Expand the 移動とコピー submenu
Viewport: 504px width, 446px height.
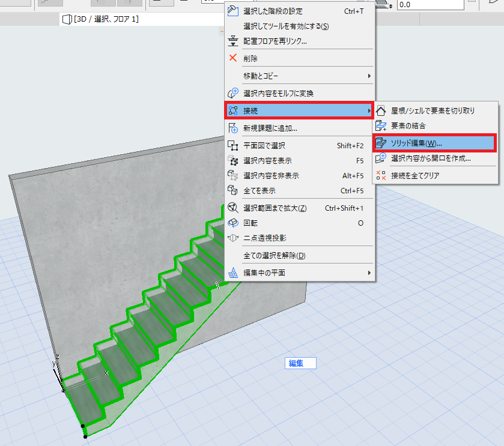pyautogui.click(x=300, y=76)
